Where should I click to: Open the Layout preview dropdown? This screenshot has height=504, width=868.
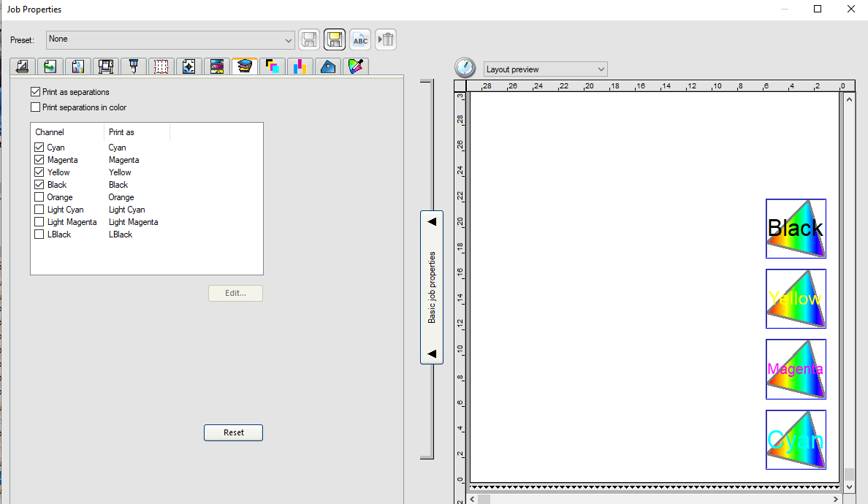click(x=545, y=69)
